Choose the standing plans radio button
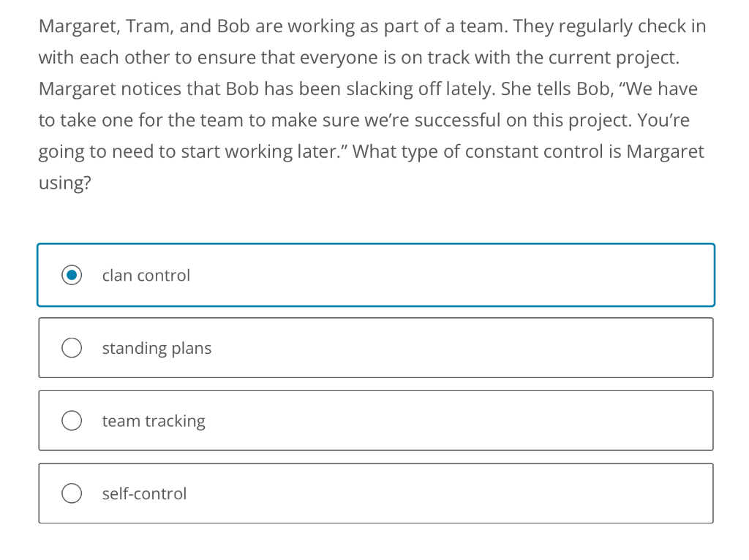 coord(71,348)
